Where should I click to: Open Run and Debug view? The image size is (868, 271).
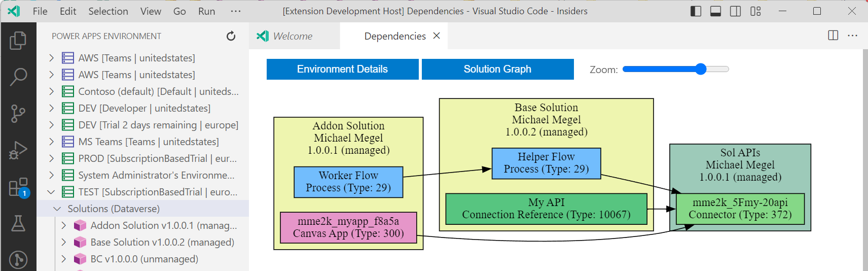pyautogui.click(x=18, y=150)
